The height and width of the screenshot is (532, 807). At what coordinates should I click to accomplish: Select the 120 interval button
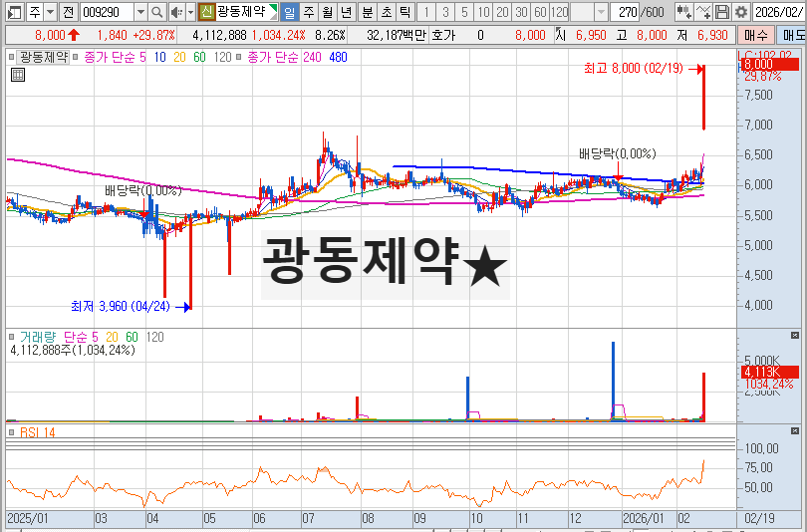[x=560, y=12]
